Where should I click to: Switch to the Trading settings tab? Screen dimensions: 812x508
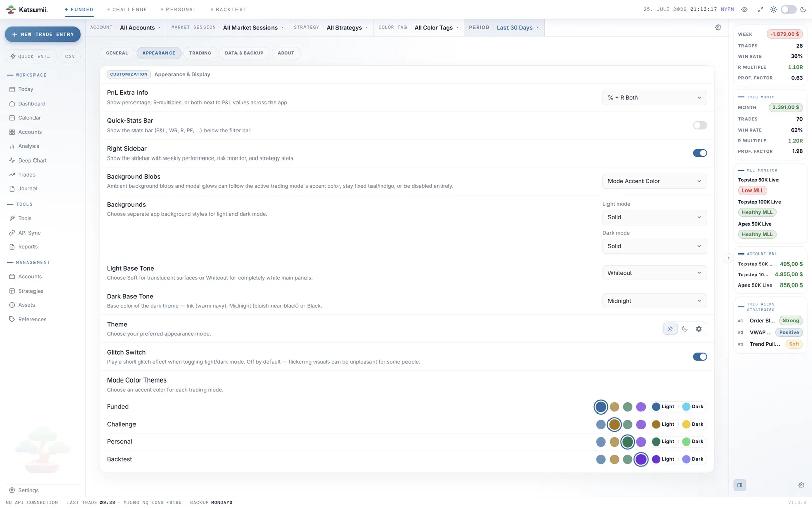[x=200, y=53]
